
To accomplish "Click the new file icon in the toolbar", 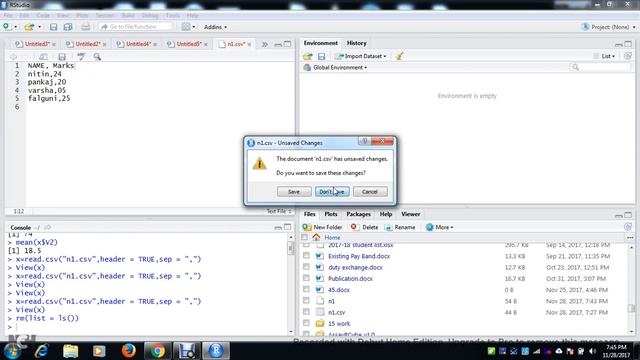I will [x=7, y=27].
